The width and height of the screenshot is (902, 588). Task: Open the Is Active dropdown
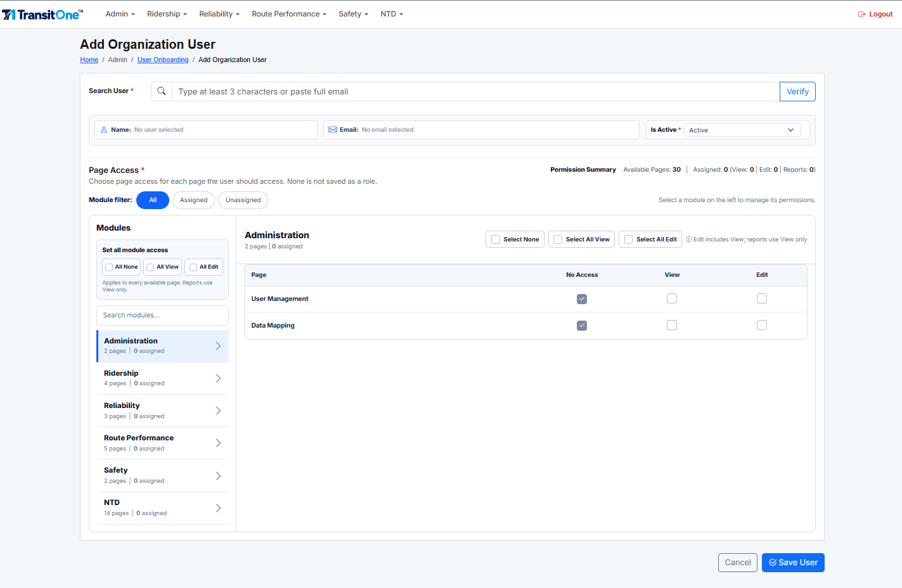tap(743, 130)
